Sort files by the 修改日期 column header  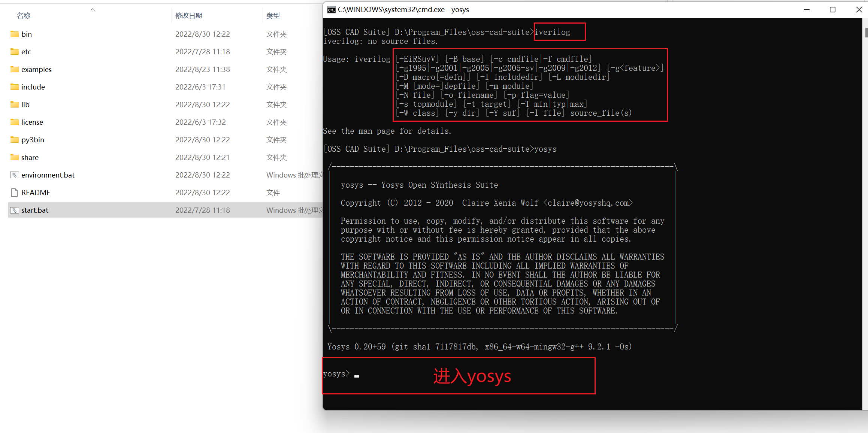click(189, 15)
